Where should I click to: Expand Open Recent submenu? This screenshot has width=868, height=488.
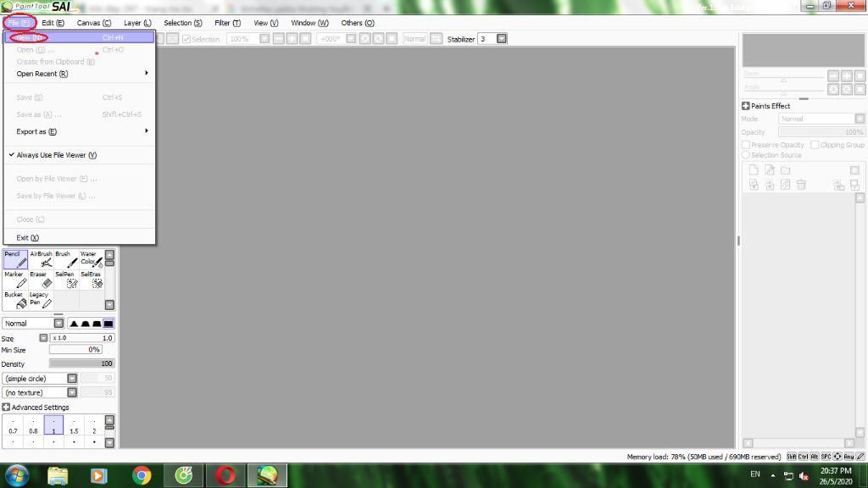(79, 74)
